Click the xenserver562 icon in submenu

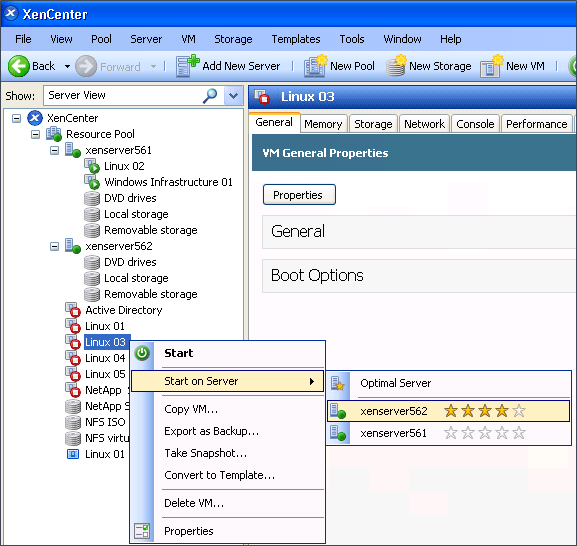338,411
